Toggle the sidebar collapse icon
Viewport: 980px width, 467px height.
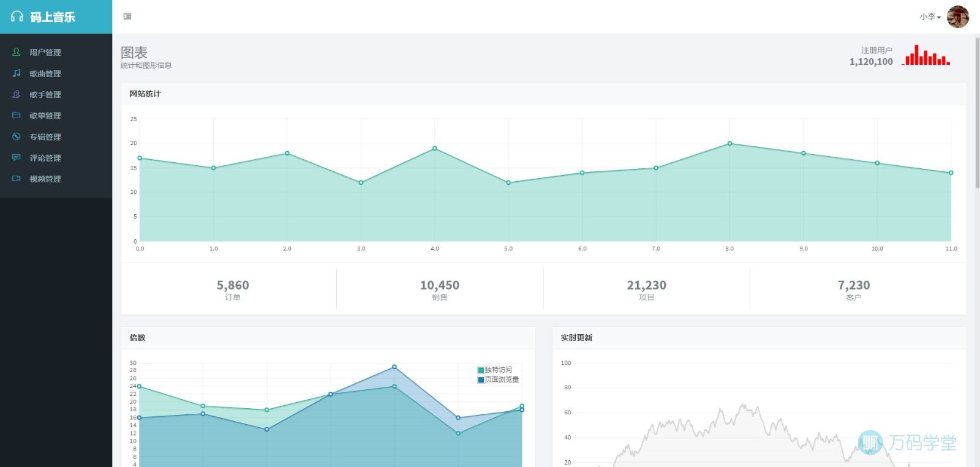[x=127, y=17]
